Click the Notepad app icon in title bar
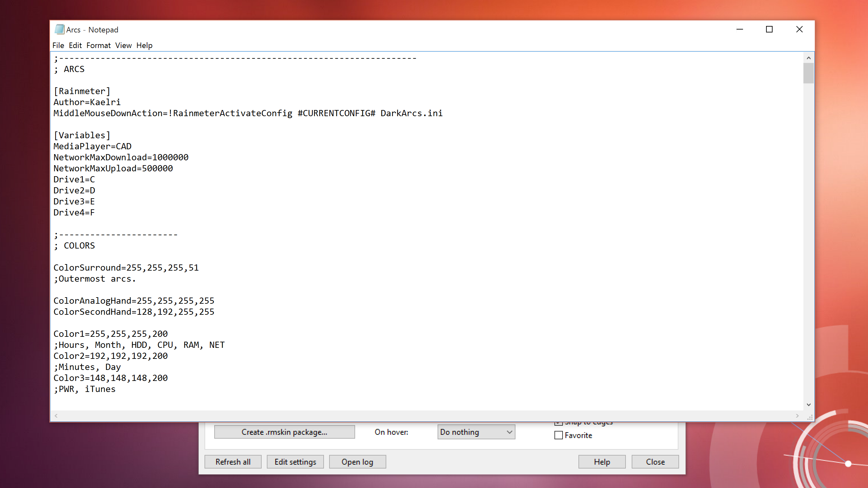This screenshot has height=488, width=868. click(59, 29)
